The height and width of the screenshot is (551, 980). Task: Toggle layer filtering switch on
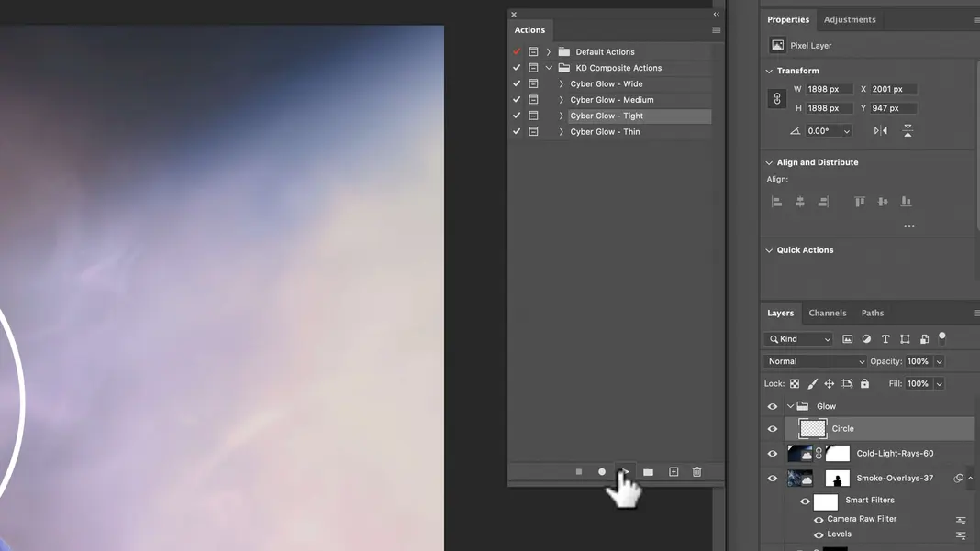coord(941,338)
